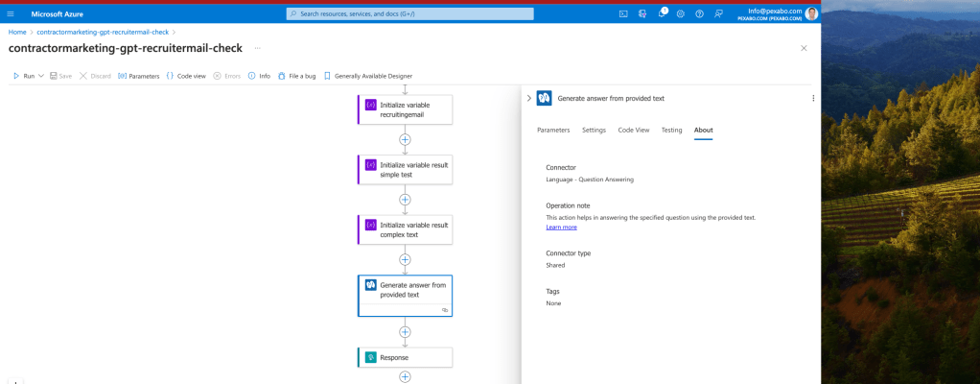Click the Connector type value Shared
980x384 pixels.
click(x=555, y=265)
